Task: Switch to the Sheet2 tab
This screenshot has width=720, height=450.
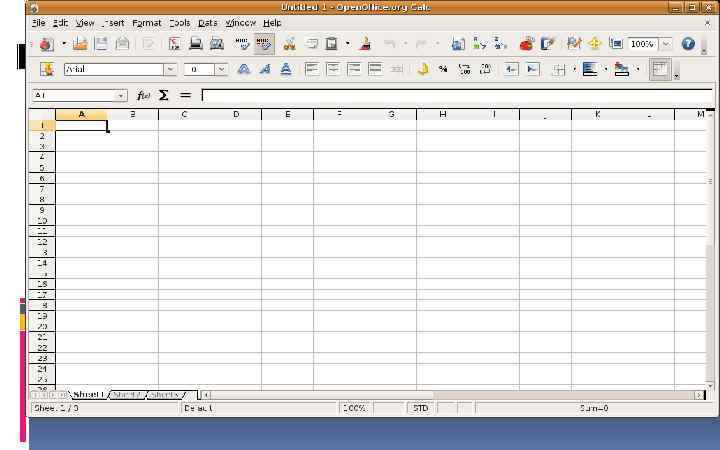Action: click(127, 395)
